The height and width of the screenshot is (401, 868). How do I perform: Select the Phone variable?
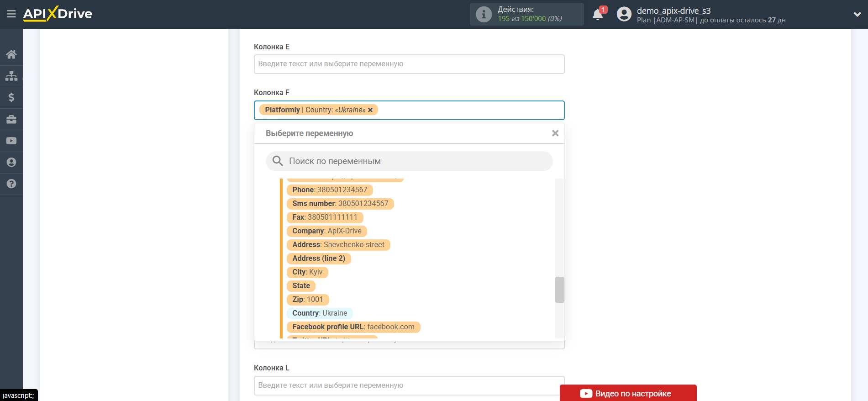tap(329, 190)
